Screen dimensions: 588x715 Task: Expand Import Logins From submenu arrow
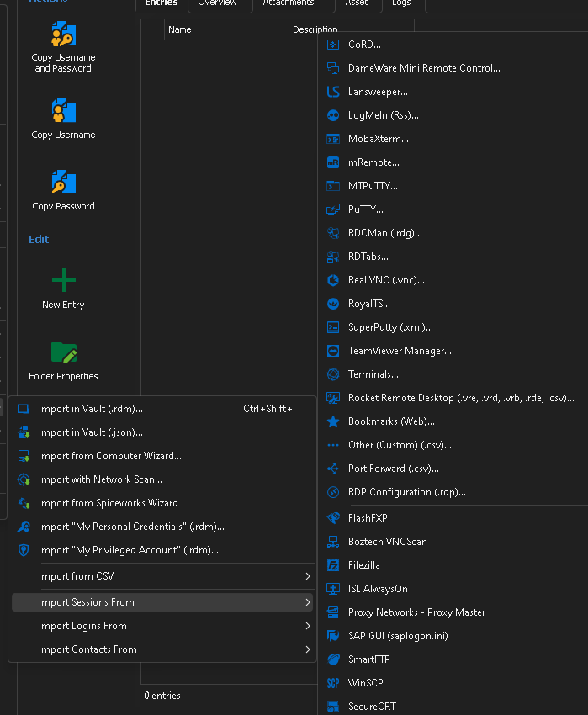click(x=308, y=626)
